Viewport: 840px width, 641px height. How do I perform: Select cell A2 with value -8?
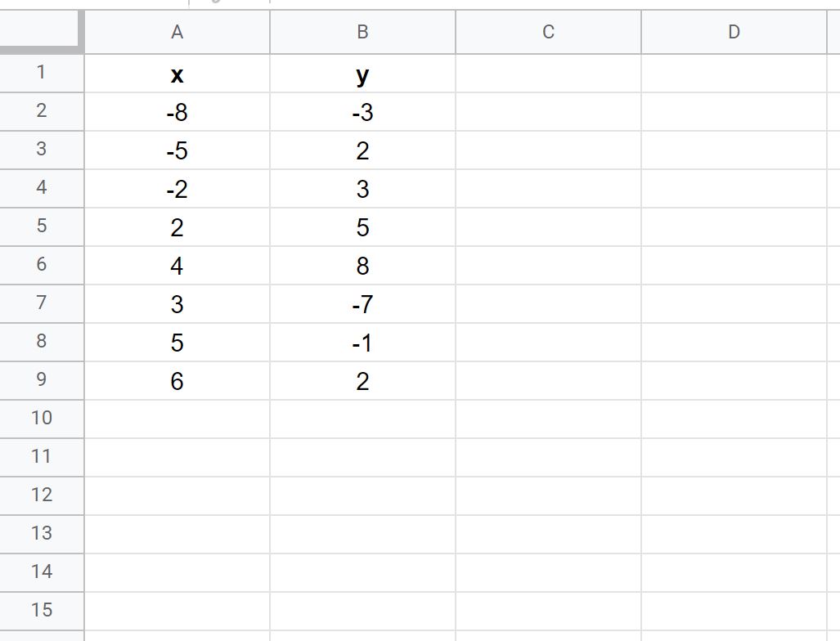[x=177, y=112]
